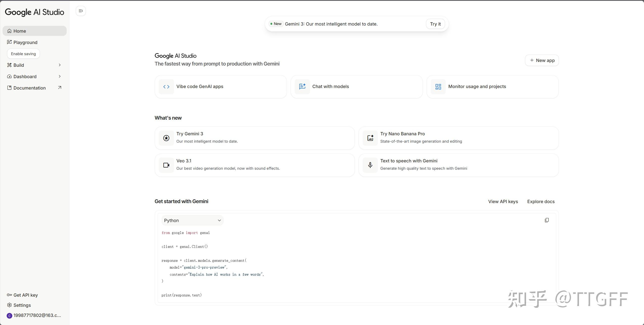The width and height of the screenshot is (644, 325).
Task: Click the Veo 3.1 video camera icon
Action: (x=166, y=165)
